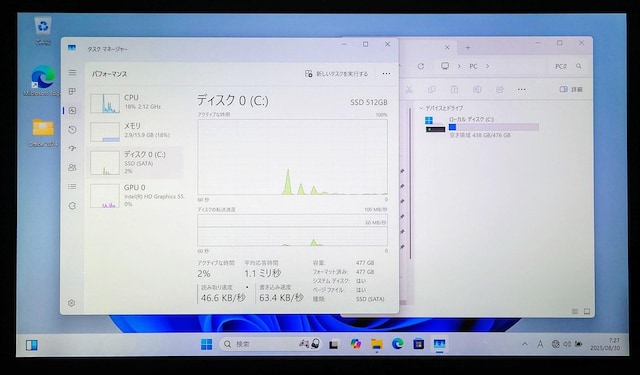640x375 pixels.
Task: Open Task Manager hamburger navigation menu
Action: click(x=72, y=73)
